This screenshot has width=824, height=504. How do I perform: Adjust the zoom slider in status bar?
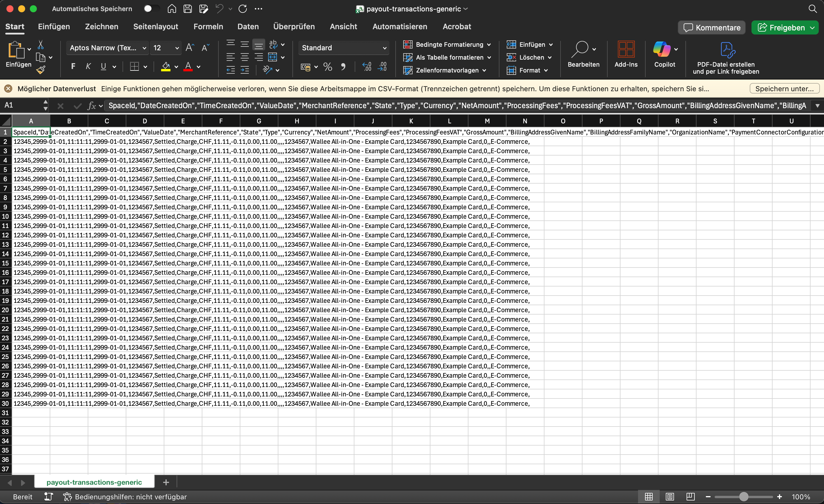coord(743,497)
